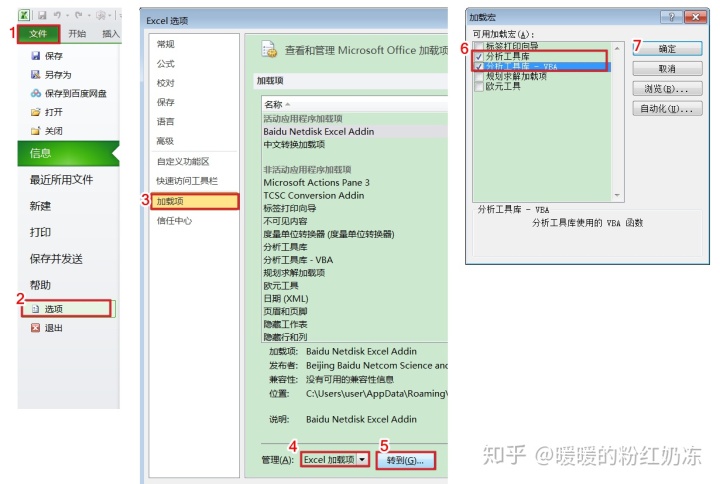The height and width of the screenshot is (484, 720).
Task: Choose 新建 in the backstage menu
Action: 40,206
